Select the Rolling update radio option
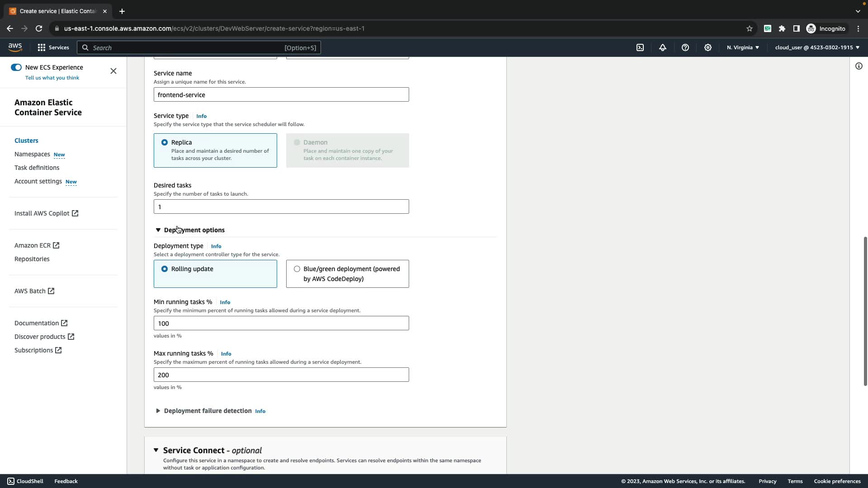Screen dimensions: 868x488 165,269
